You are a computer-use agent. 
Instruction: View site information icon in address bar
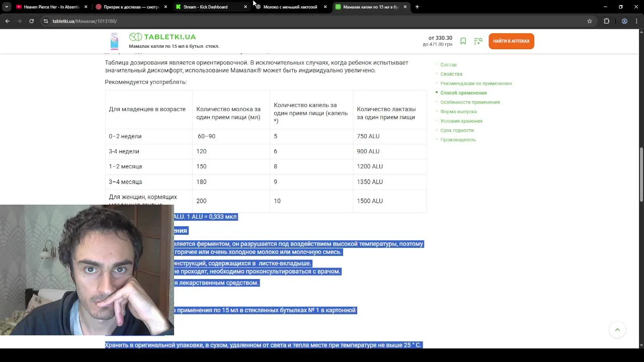coord(46,21)
